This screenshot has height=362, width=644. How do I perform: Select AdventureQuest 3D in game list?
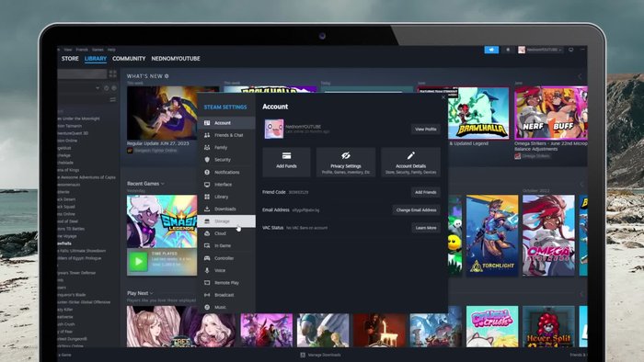click(73, 133)
